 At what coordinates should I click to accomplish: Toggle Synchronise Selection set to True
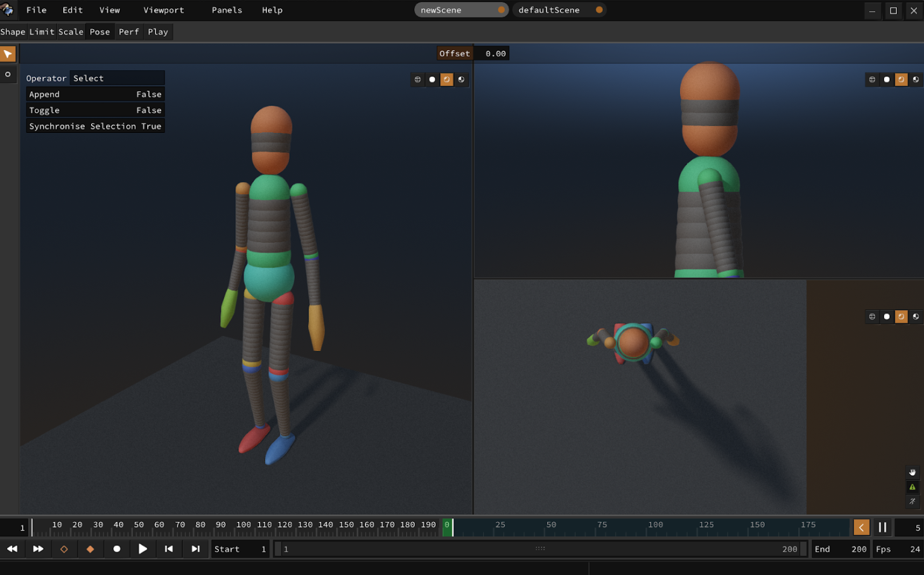pos(95,127)
